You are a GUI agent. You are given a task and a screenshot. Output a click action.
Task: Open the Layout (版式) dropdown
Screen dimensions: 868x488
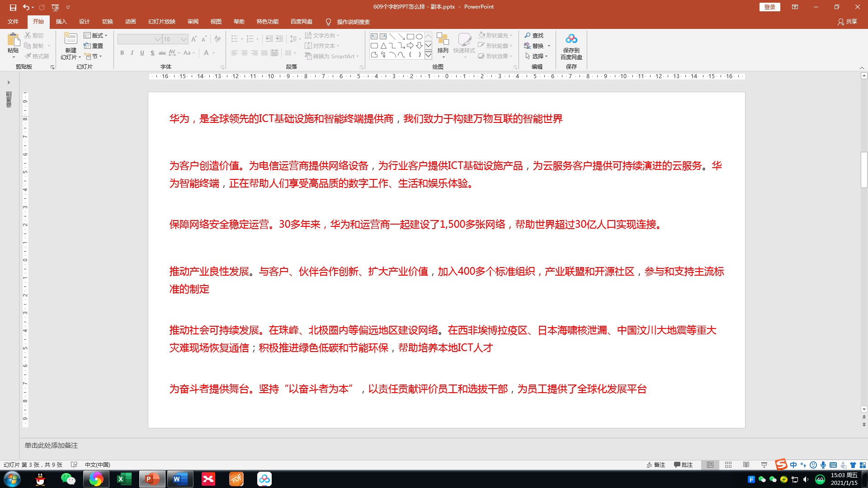pos(96,35)
